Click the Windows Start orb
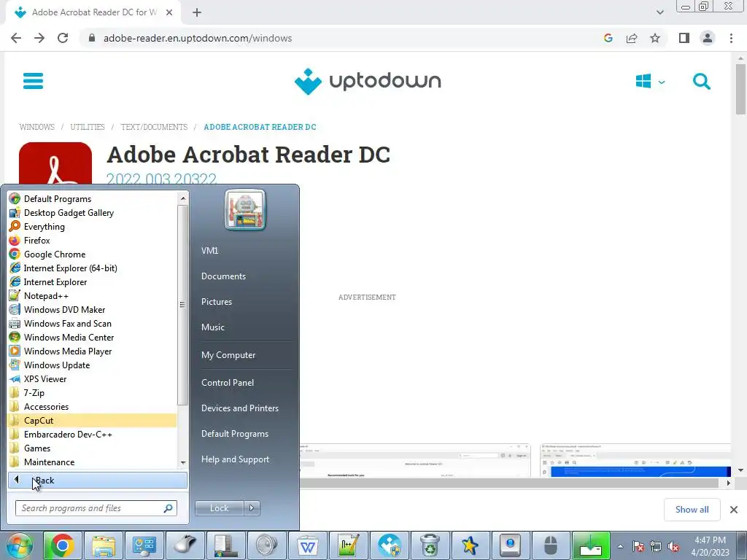The image size is (747, 560). click(x=20, y=545)
